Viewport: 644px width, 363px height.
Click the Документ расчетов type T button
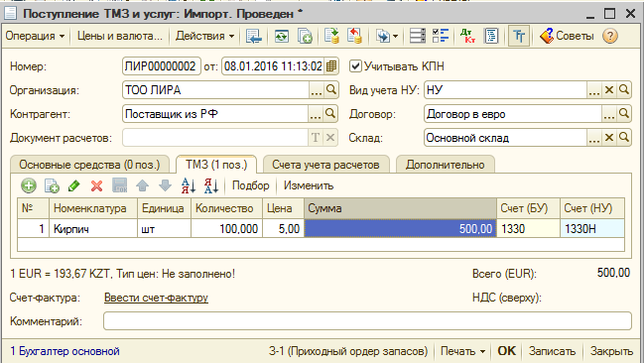click(x=316, y=138)
